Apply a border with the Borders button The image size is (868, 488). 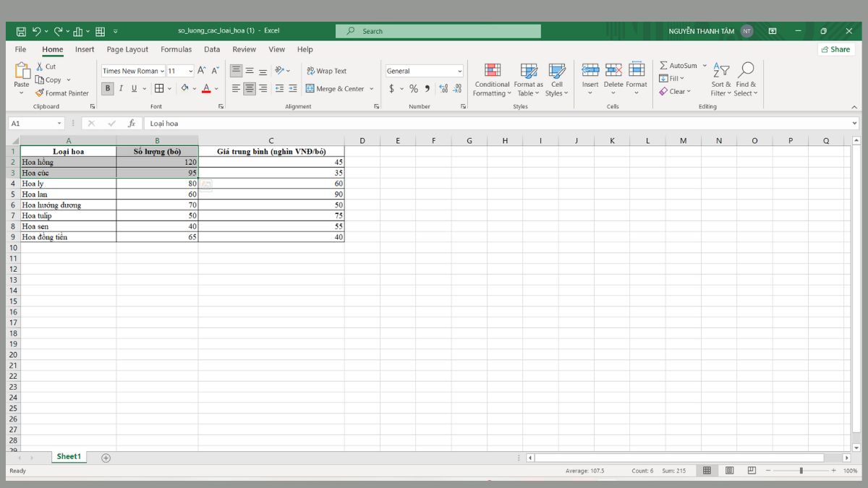[x=159, y=88]
